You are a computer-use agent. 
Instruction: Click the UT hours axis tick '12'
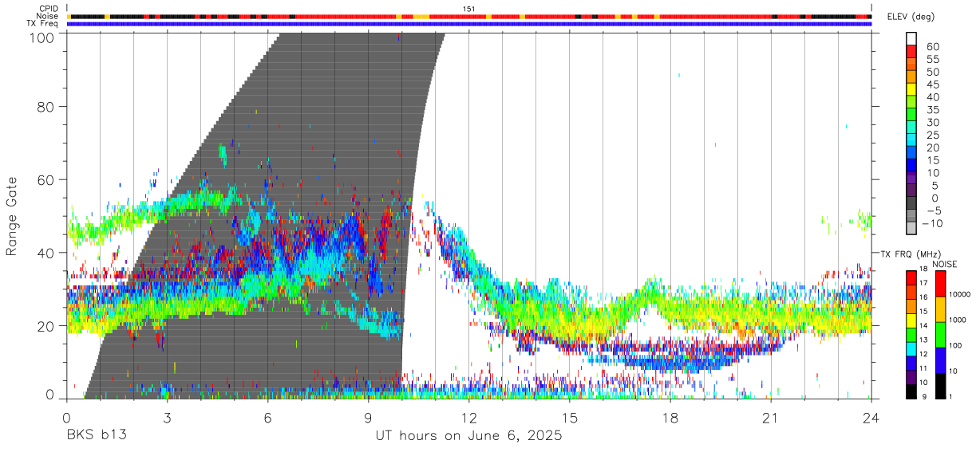[469, 417]
